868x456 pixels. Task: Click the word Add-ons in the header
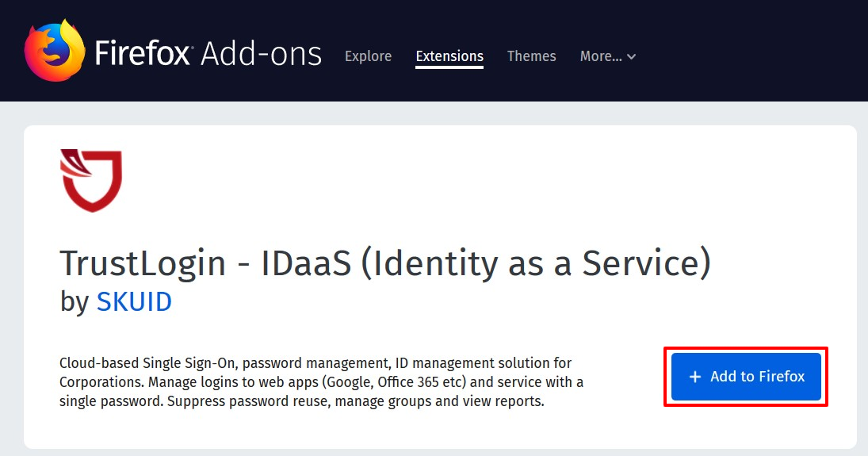click(x=262, y=54)
